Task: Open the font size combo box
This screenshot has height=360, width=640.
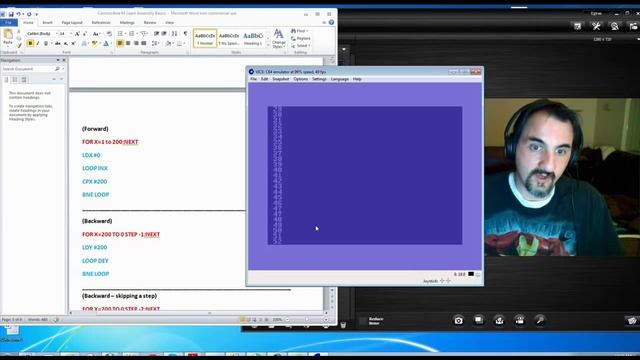Action: (66, 33)
